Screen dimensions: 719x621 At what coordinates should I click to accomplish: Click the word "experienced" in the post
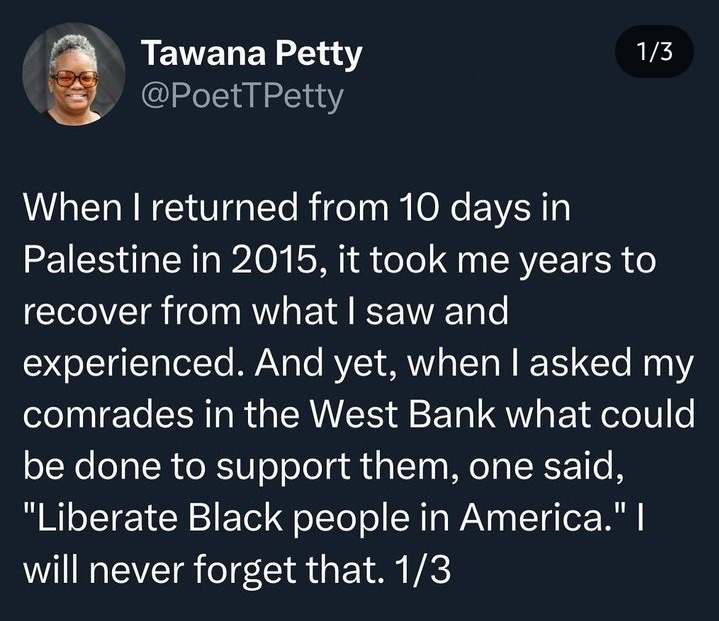pos(134,364)
